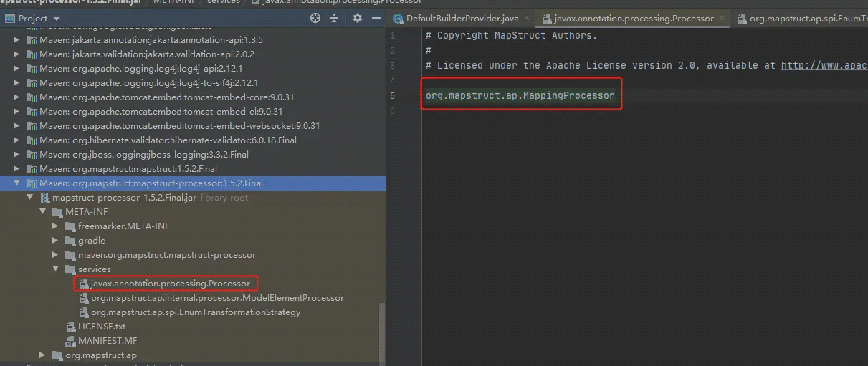Click library icon of tomcat-embed-core entry
The image size is (868, 366).
(x=32, y=97)
